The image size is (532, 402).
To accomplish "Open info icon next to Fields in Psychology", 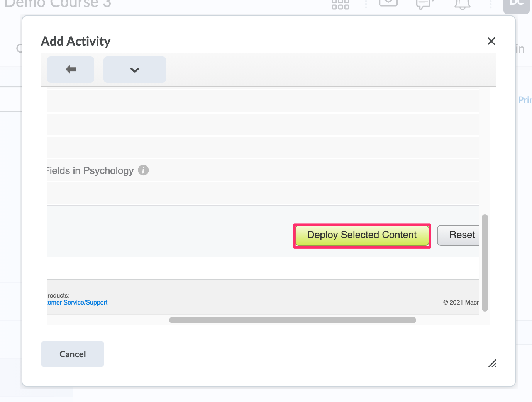I will 143,170.
